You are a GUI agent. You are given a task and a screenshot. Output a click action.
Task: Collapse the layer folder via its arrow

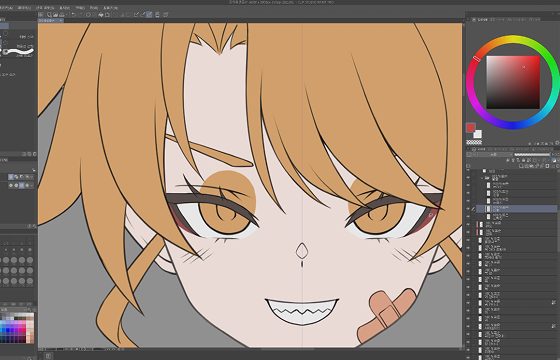[x=482, y=178]
